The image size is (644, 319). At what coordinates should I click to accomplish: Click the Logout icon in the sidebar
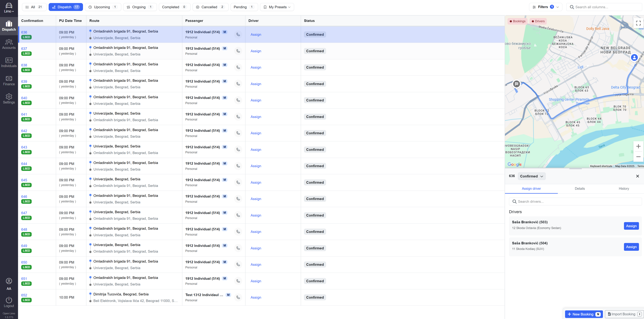pyautogui.click(x=9, y=300)
